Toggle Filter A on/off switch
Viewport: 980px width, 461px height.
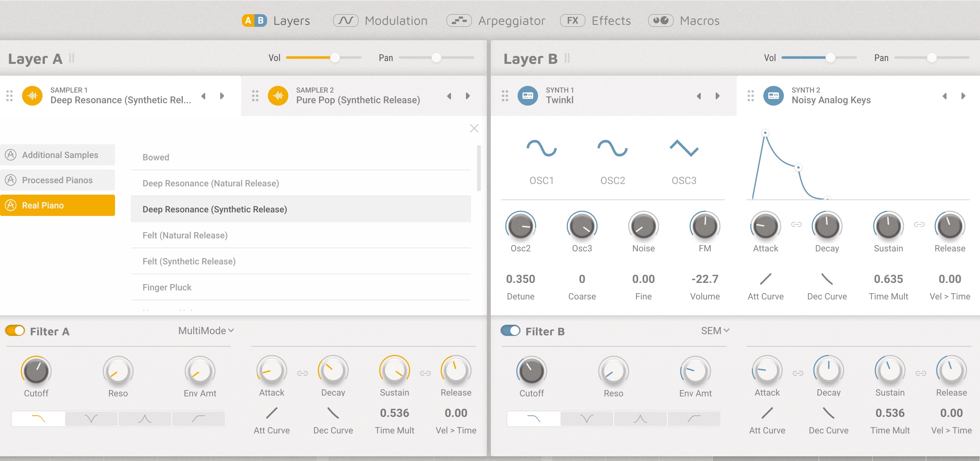tap(15, 331)
